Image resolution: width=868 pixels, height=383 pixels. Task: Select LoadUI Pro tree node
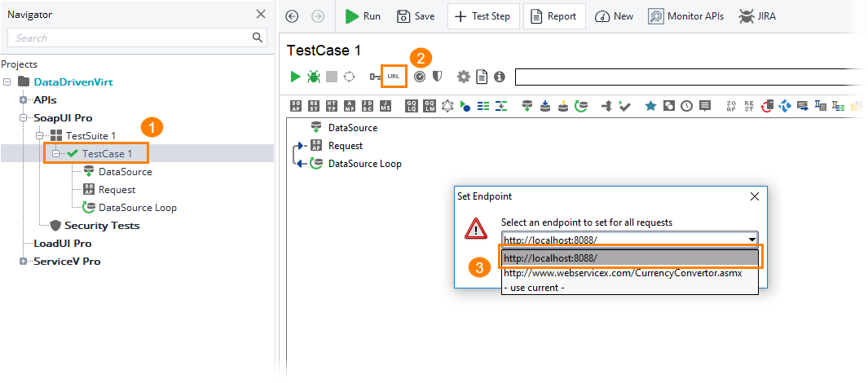63,243
